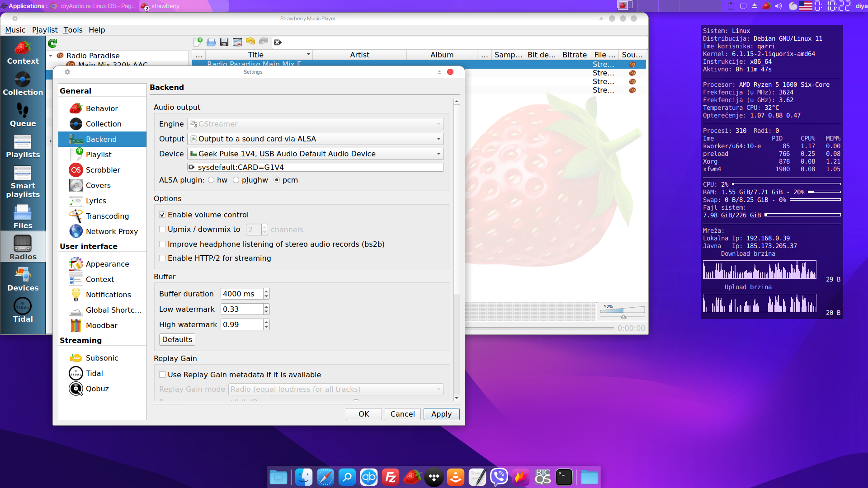Select Scrobbler settings page
The image size is (868, 488).
(x=102, y=170)
